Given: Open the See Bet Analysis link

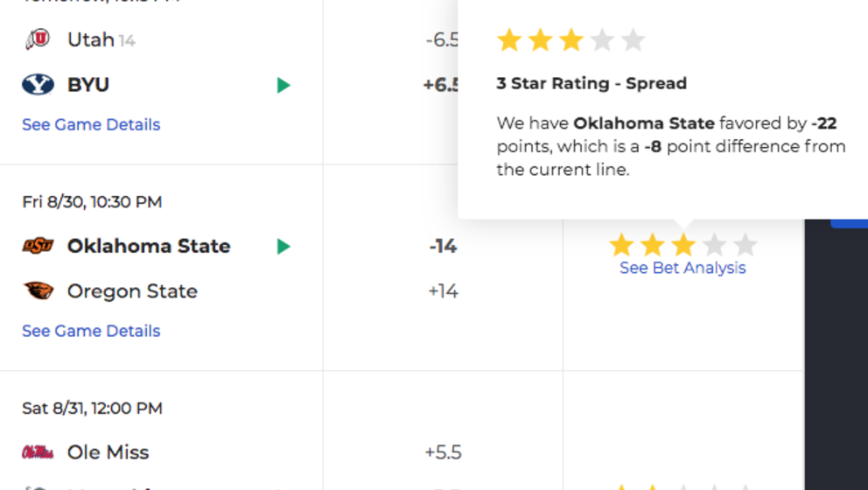Looking at the screenshot, I should click(682, 268).
